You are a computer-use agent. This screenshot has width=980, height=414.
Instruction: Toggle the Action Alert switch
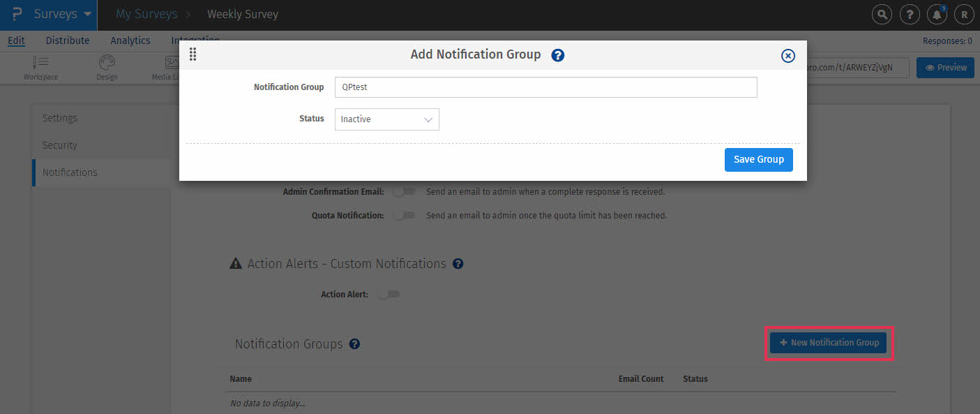click(x=389, y=295)
